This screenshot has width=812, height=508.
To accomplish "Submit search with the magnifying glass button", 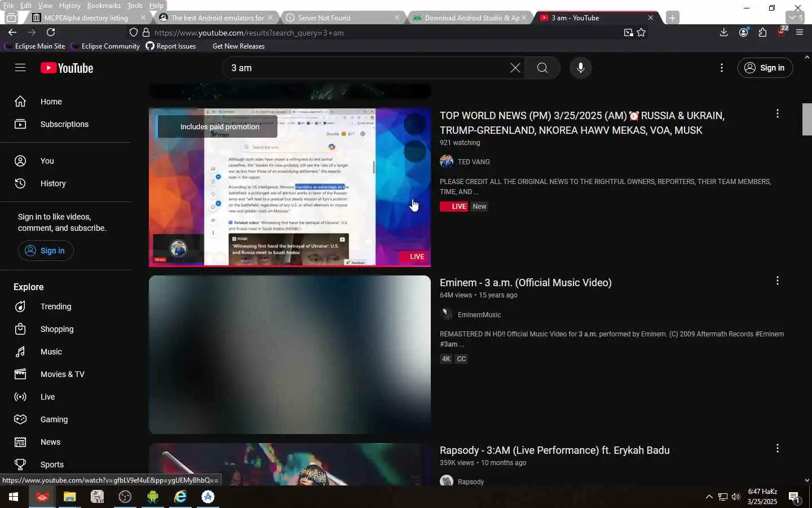I will 542,68.
